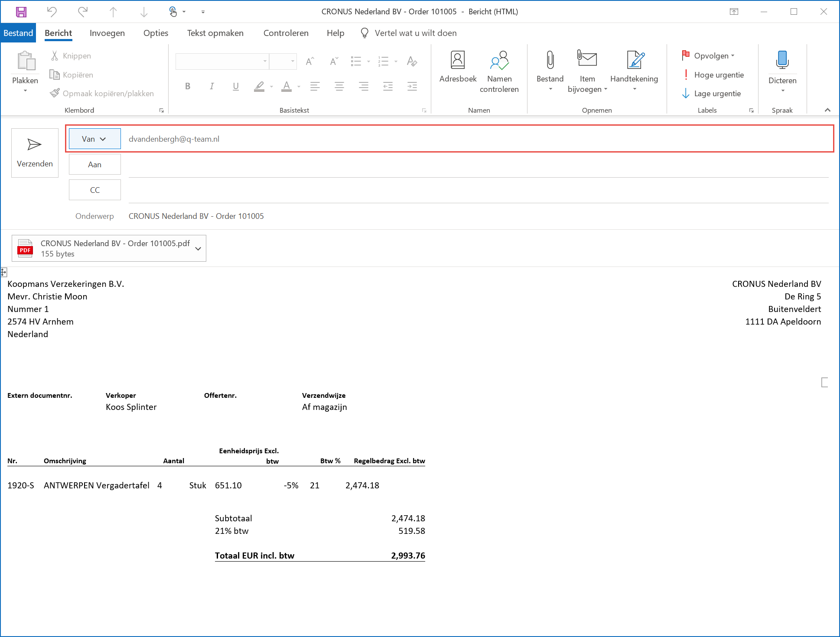
Task: Open the Adresboek
Action: click(458, 67)
